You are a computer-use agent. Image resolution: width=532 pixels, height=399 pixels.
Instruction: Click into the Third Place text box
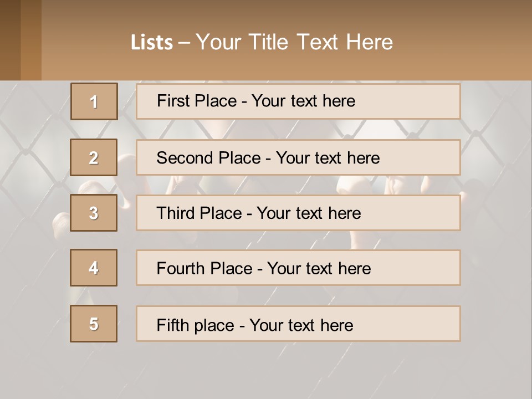click(298, 213)
